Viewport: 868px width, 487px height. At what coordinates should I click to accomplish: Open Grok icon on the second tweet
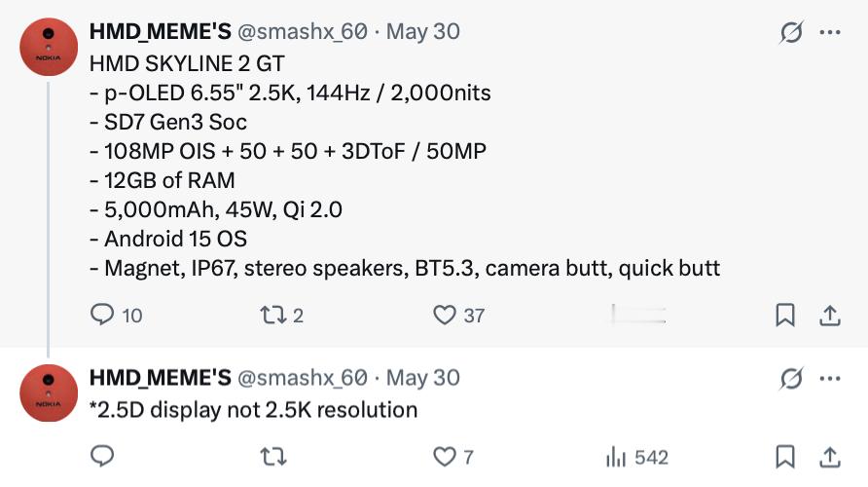pos(790,379)
